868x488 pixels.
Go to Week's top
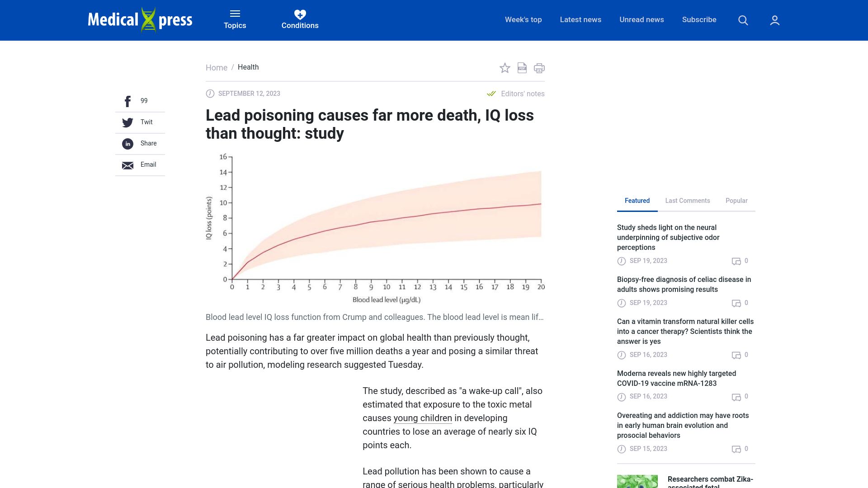point(523,20)
